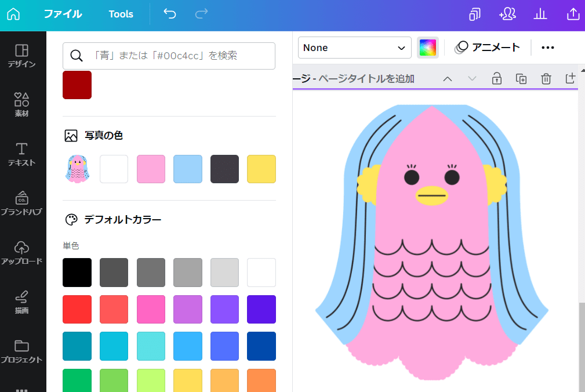Add a new page with the plus icon

click(571, 78)
